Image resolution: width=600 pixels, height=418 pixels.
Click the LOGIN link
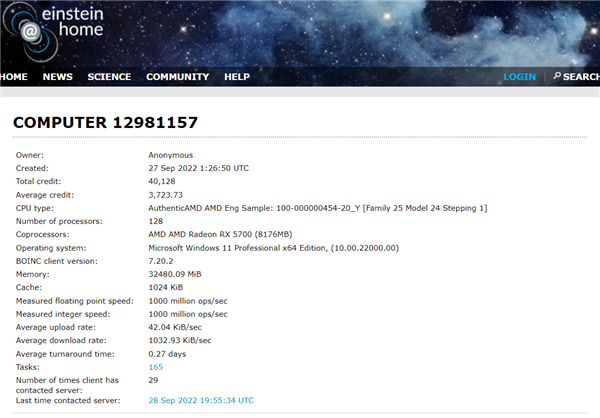click(x=519, y=77)
